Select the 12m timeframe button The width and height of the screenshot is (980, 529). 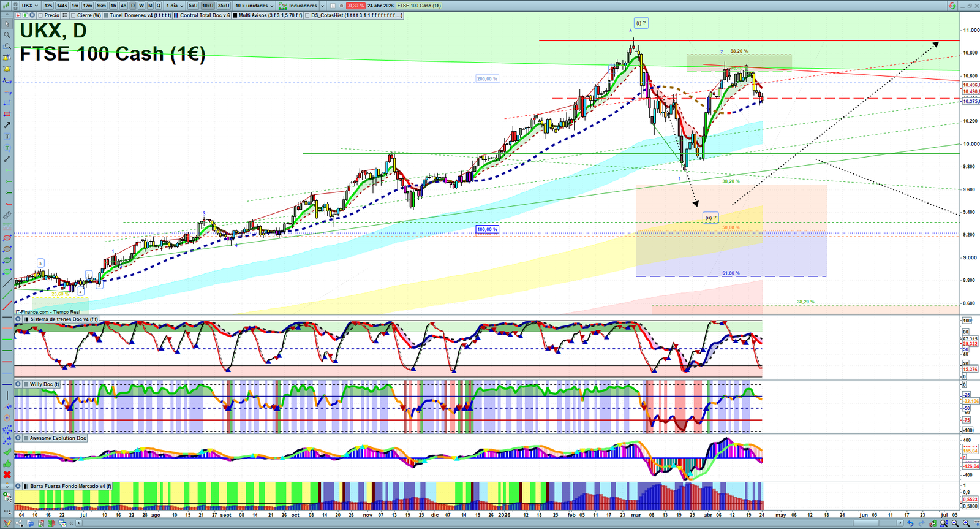pos(88,6)
